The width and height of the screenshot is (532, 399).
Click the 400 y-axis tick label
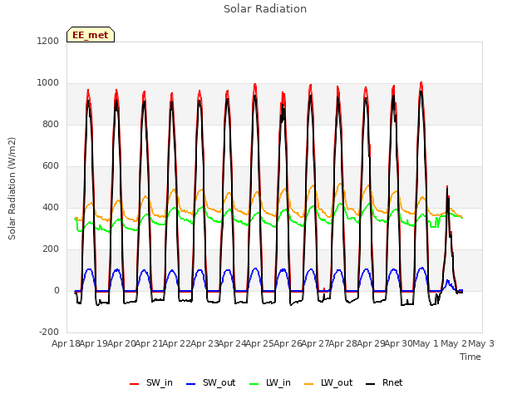[x=51, y=207]
